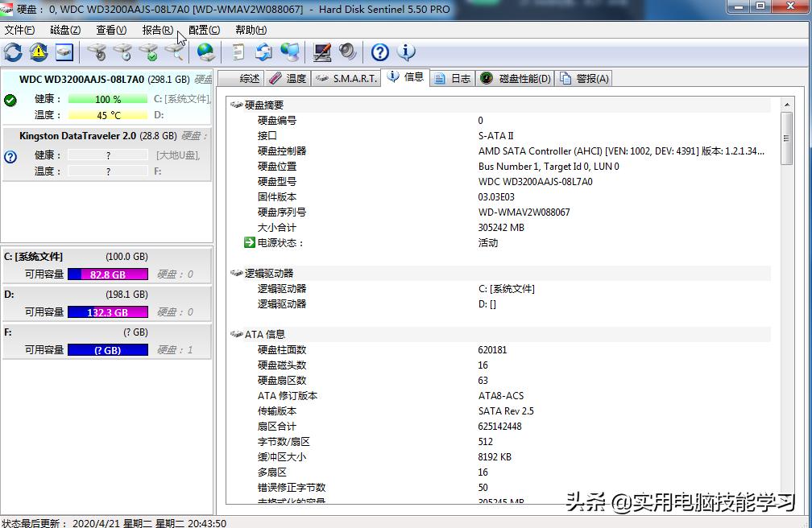The height and width of the screenshot is (528, 812).
Task: Open the Help question mark icon
Action: [379, 52]
